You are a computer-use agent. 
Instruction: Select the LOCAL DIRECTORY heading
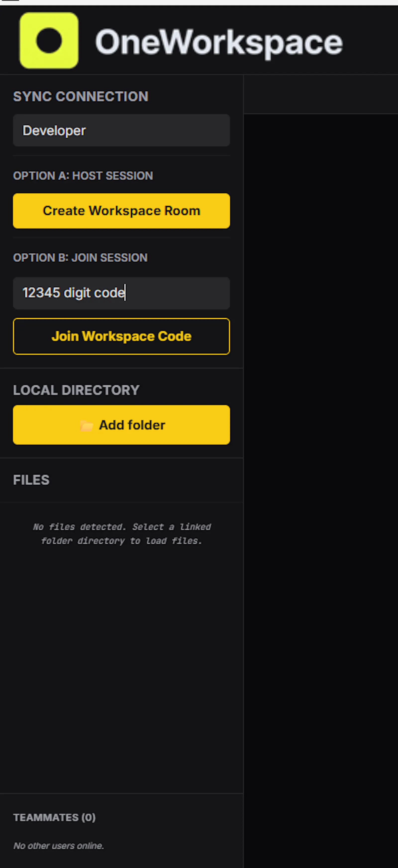pos(76,390)
